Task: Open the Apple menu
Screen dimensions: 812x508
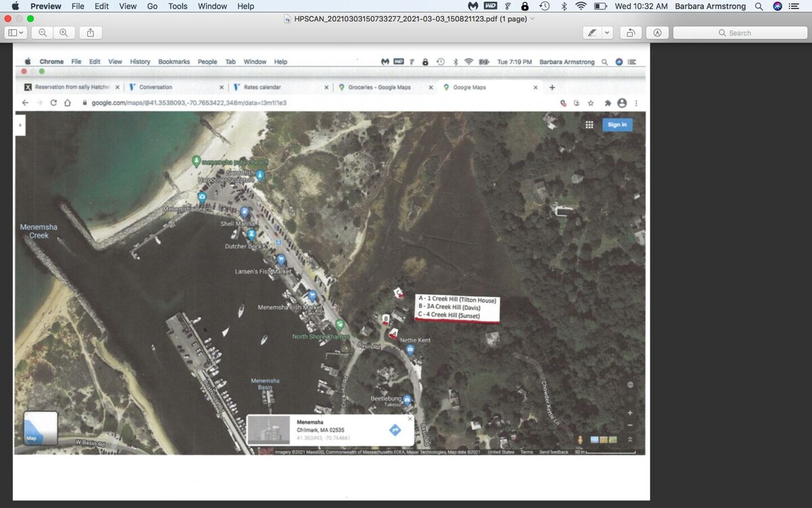Action: 15,6
